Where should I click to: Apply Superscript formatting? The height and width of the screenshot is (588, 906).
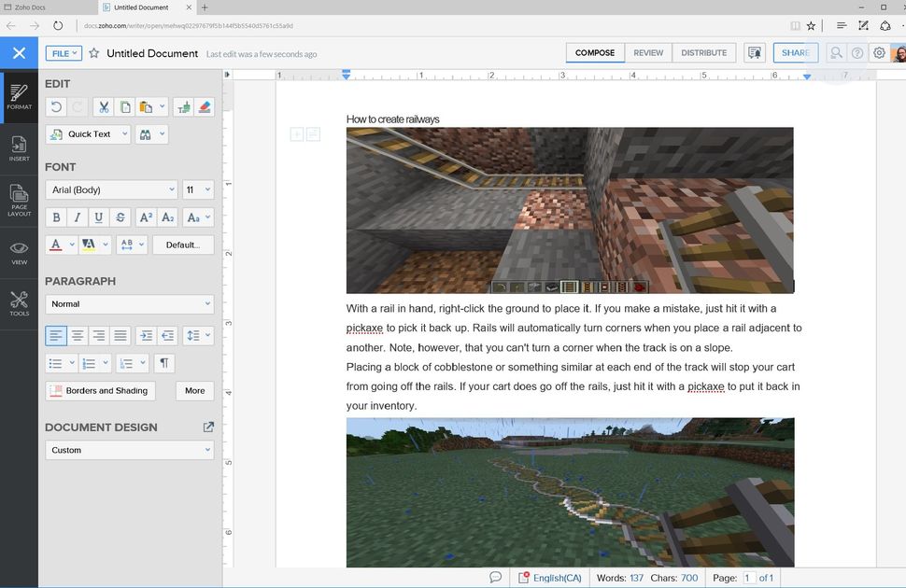(146, 217)
